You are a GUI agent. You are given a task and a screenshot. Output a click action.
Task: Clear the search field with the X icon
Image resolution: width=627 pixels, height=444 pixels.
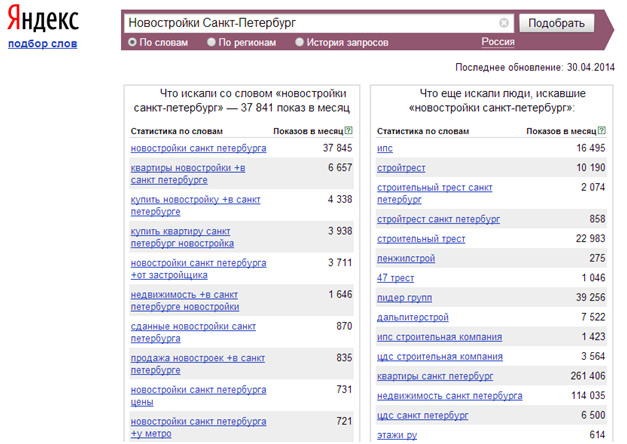[504, 23]
